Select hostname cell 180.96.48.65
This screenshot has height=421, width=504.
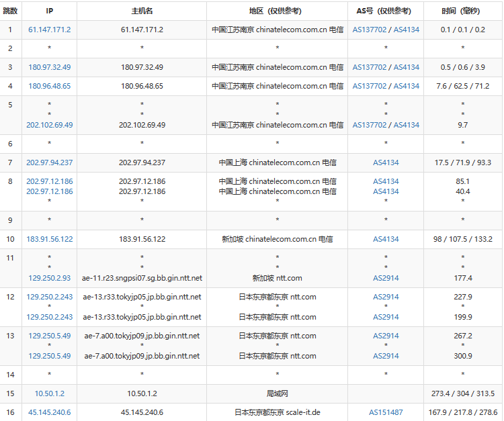point(142,86)
